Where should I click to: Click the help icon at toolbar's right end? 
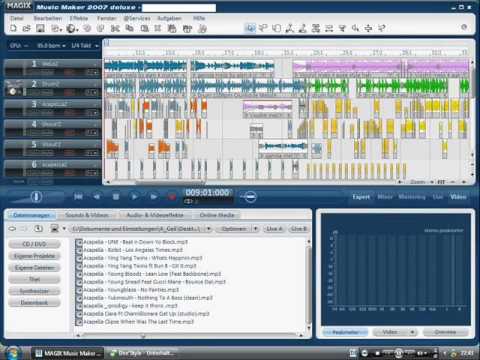[464, 27]
